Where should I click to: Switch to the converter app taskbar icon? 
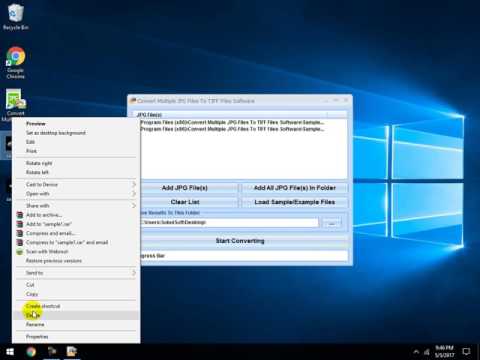[x=72, y=352]
